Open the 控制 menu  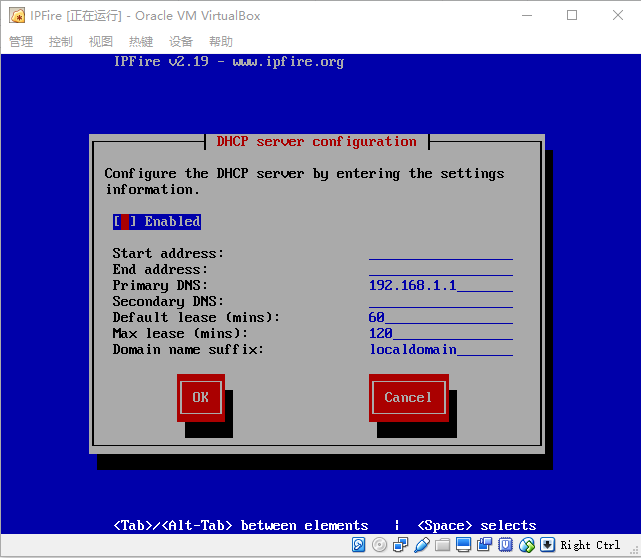coord(61,41)
